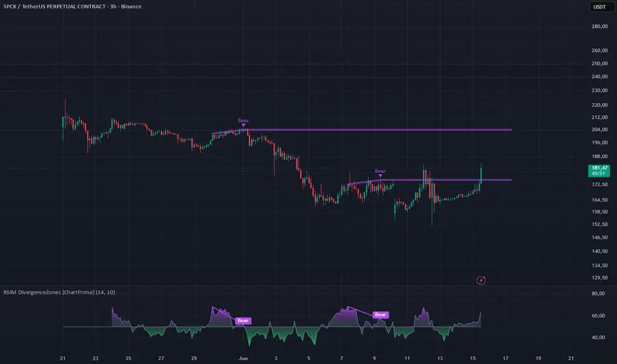Click the 129,50 price axis label

[x=599, y=277]
